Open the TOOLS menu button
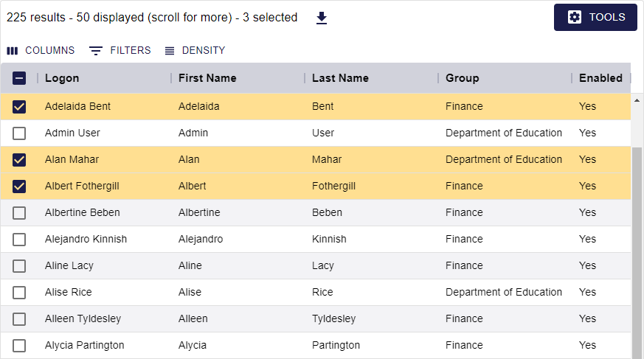 [595, 17]
